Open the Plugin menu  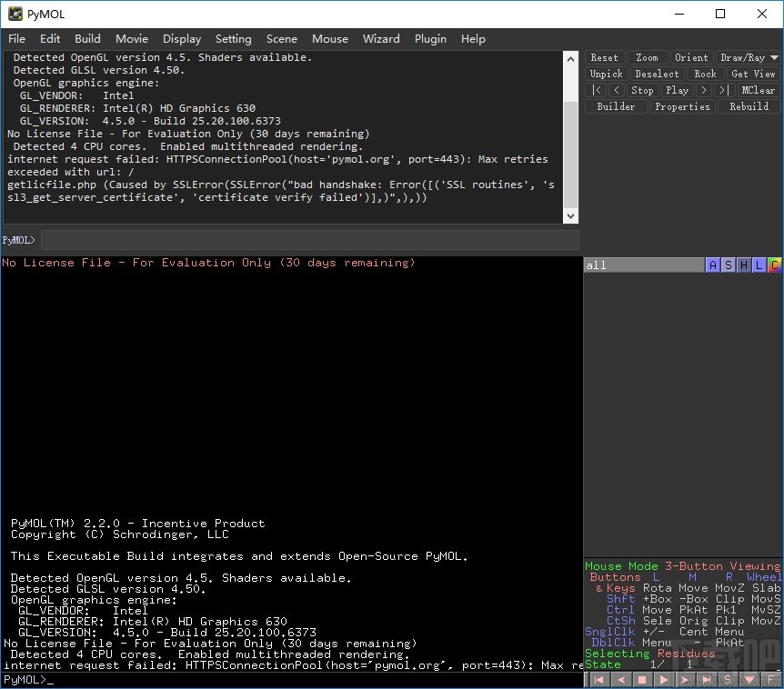click(430, 38)
